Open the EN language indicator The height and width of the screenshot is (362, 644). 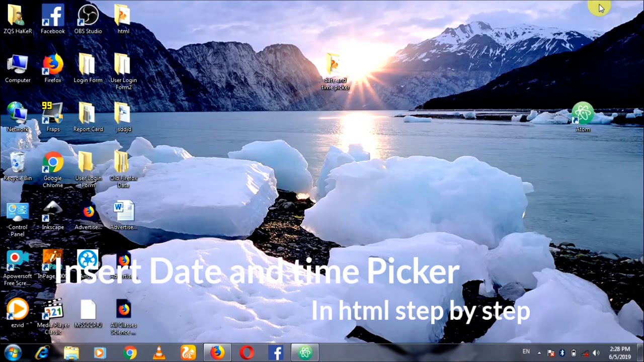(526, 351)
